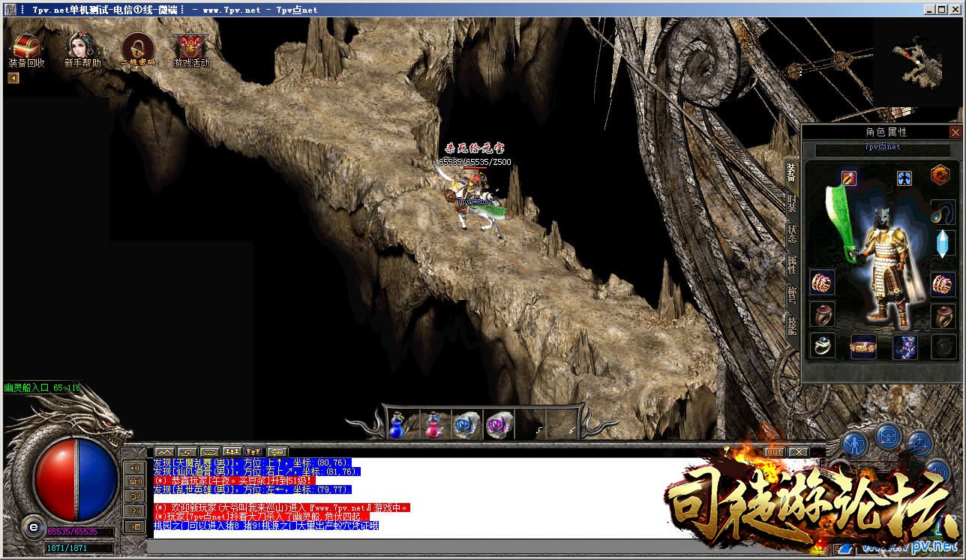Viewport: 966px width, 560px height.
Task: Switch to 技能 skills tab
Action: 792,325
